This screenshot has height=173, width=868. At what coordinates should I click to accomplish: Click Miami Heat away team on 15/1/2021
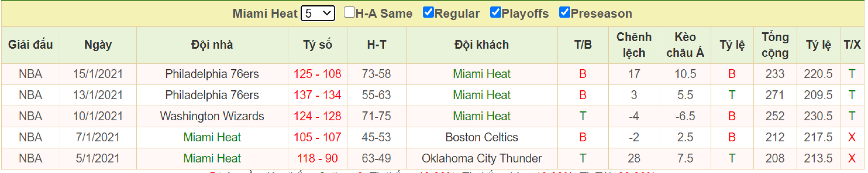482,74
